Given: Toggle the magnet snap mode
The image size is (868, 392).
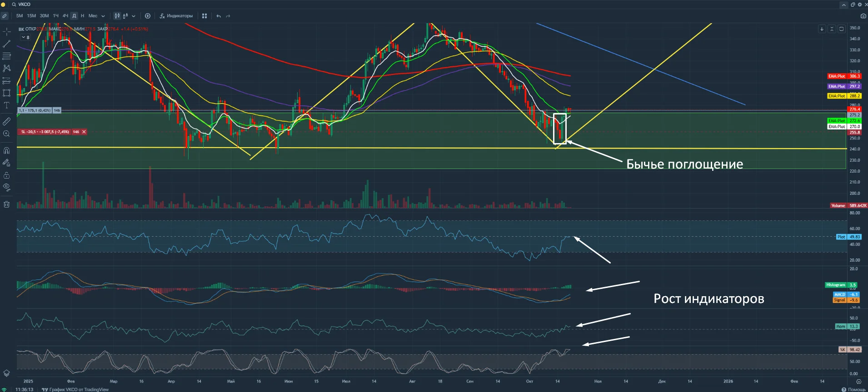Looking at the screenshot, I should (x=6, y=150).
